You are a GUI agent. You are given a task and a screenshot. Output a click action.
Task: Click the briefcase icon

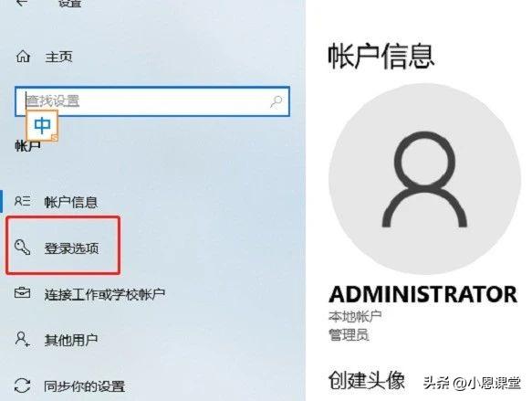[x=23, y=292]
